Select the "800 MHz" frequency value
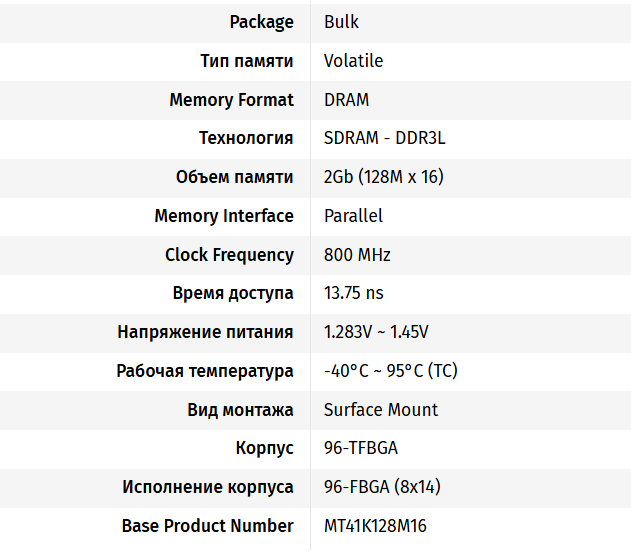631x556 pixels. pyautogui.click(x=357, y=255)
